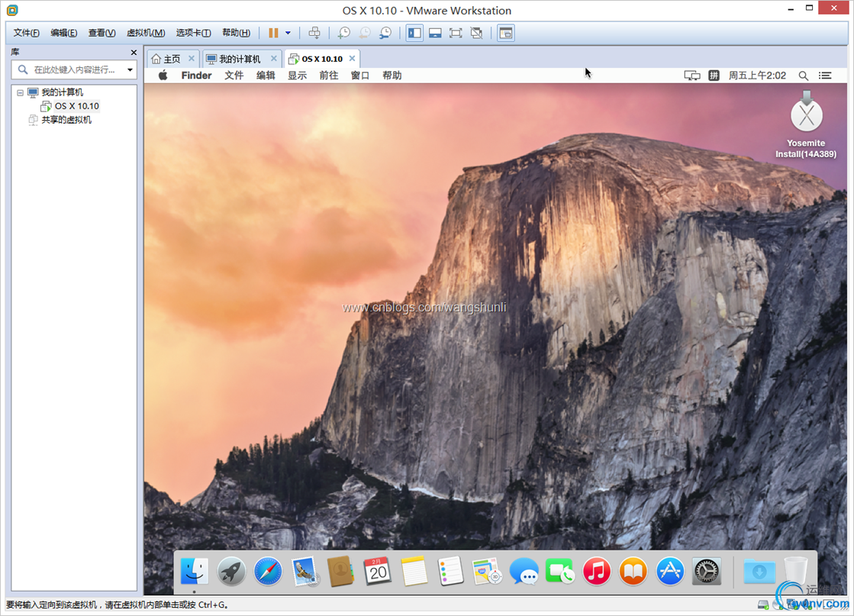Viewport: 854px width, 616px height.
Task: Switch to the 主页 tab
Action: (172, 59)
